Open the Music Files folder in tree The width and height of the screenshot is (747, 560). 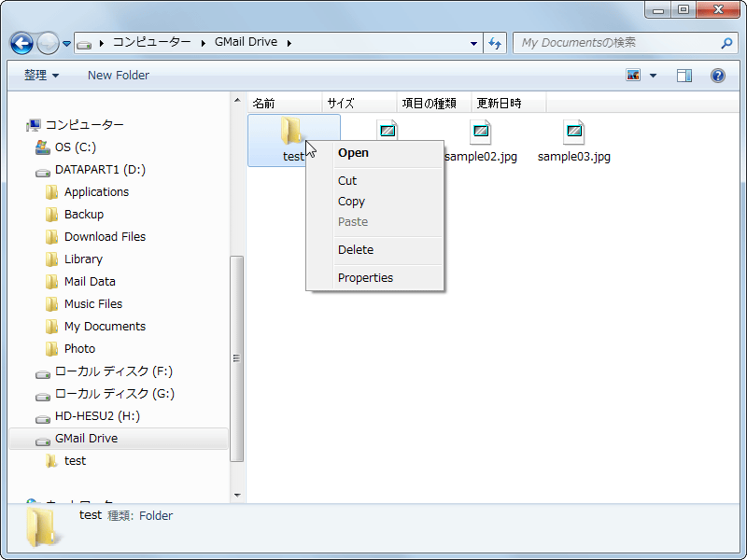(x=92, y=304)
